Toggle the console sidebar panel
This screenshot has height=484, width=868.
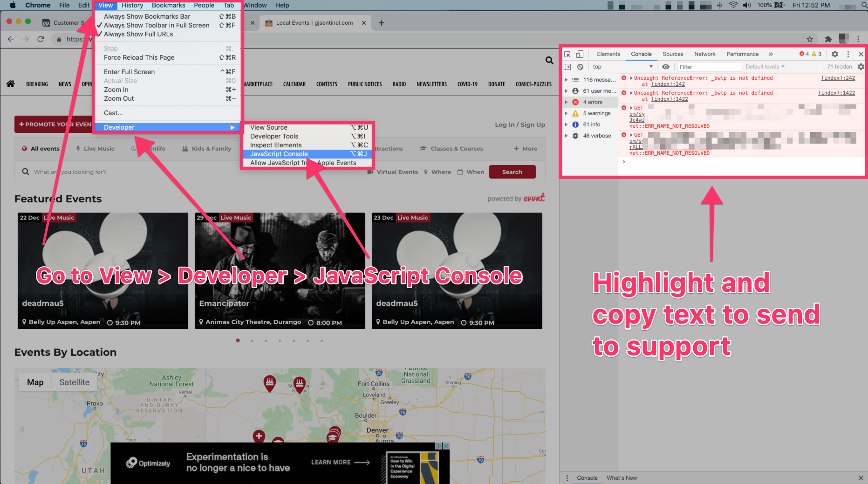567,67
